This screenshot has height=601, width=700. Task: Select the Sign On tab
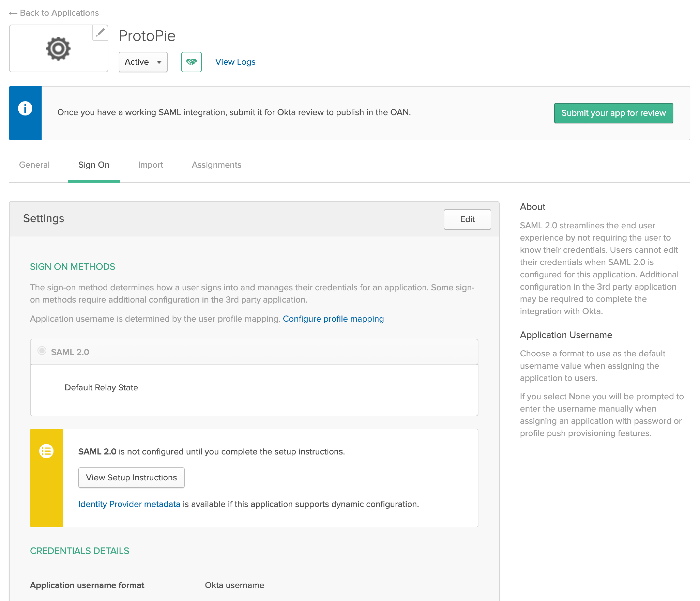(94, 165)
